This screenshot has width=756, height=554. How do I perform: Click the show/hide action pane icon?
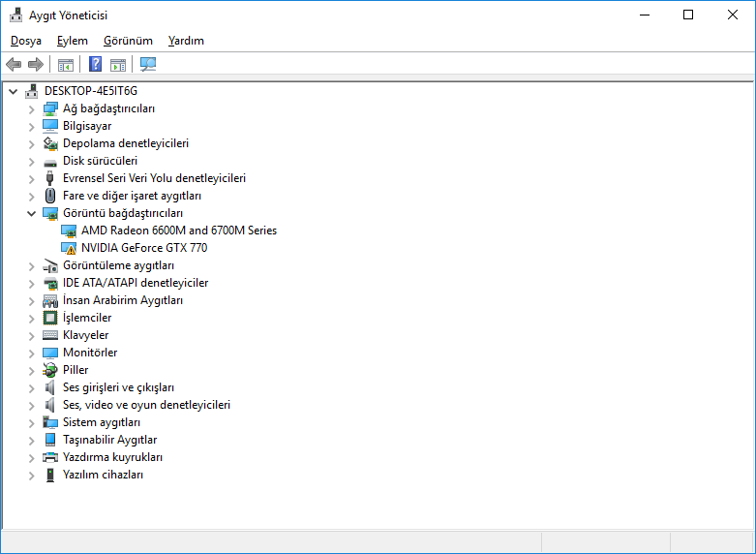point(118,64)
